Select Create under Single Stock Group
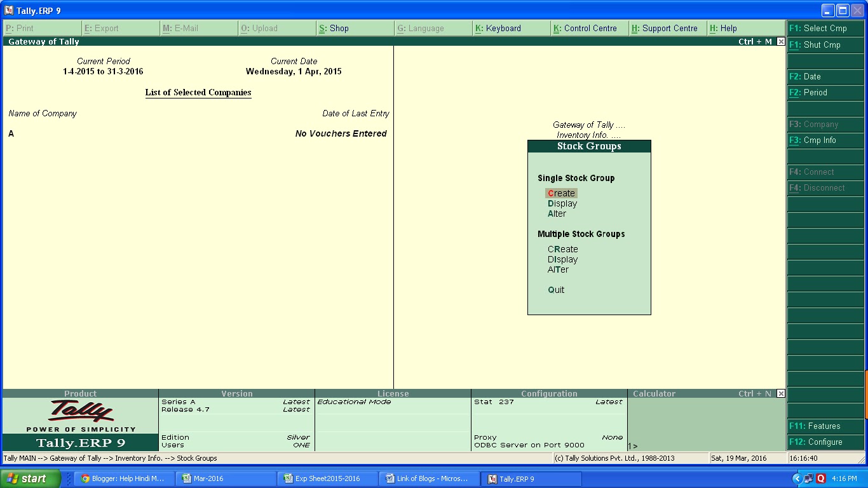The height and width of the screenshot is (488, 868). 561,193
